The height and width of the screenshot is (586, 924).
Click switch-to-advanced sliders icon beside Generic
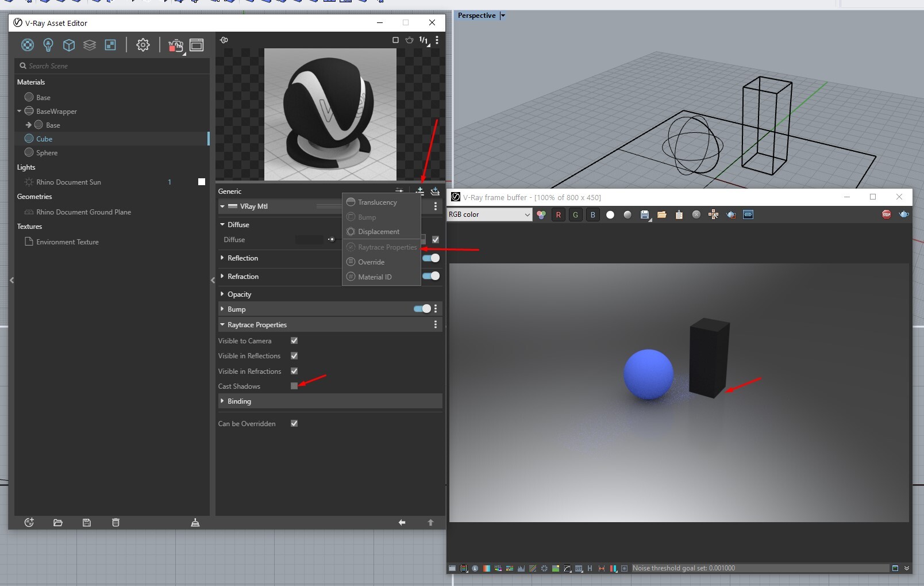399,190
